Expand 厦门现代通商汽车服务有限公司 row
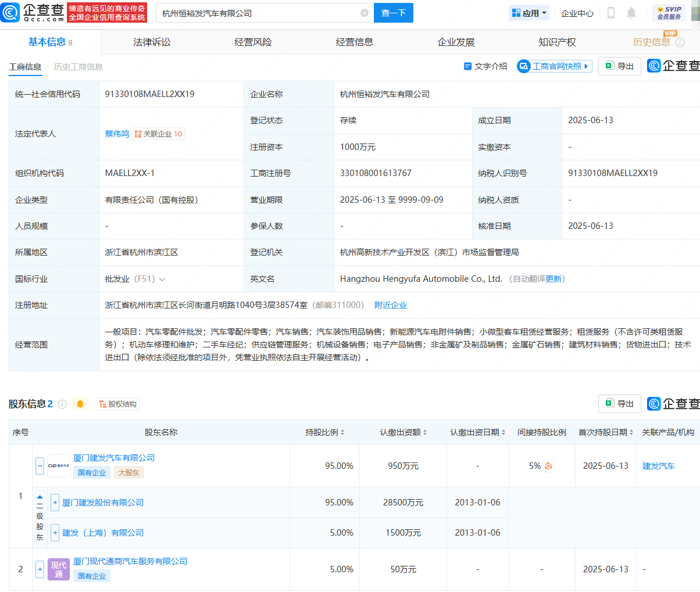This screenshot has width=700, height=592. coord(40,569)
